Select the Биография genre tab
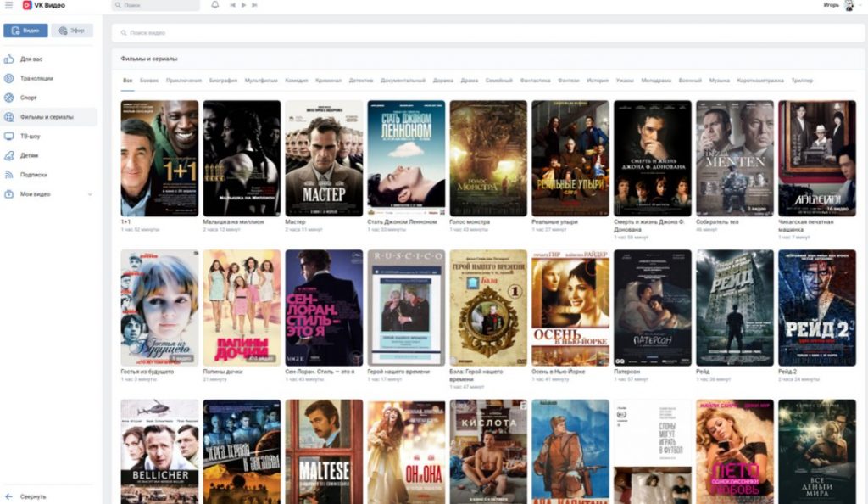The width and height of the screenshot is (868, 504). (x=223, y=81)
